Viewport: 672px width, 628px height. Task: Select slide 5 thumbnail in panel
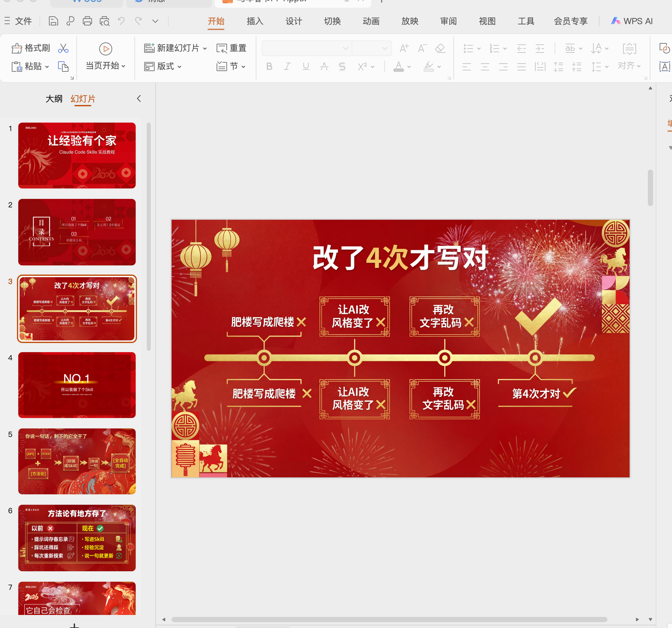point(77,461)
